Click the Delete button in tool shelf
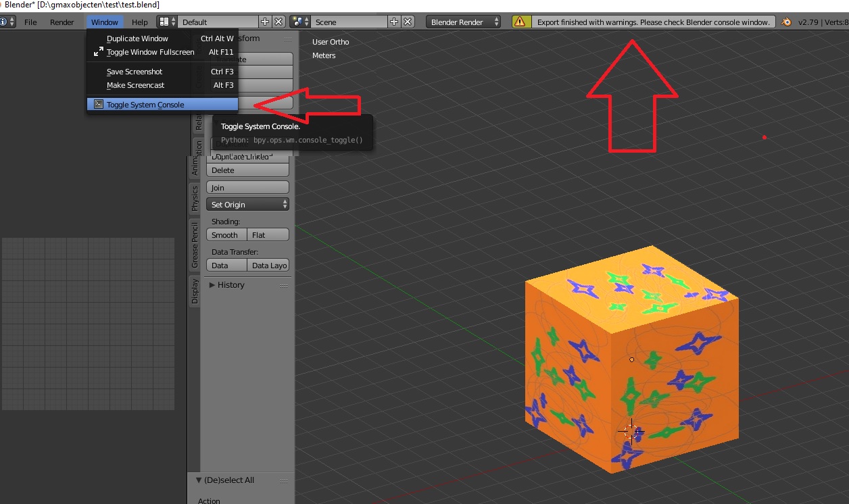 point(247,170)
